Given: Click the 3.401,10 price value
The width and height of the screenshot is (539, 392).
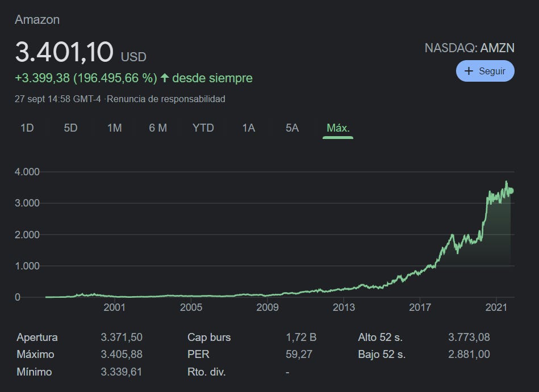Looking at the screenshot, I should click(x=64, y=52).
